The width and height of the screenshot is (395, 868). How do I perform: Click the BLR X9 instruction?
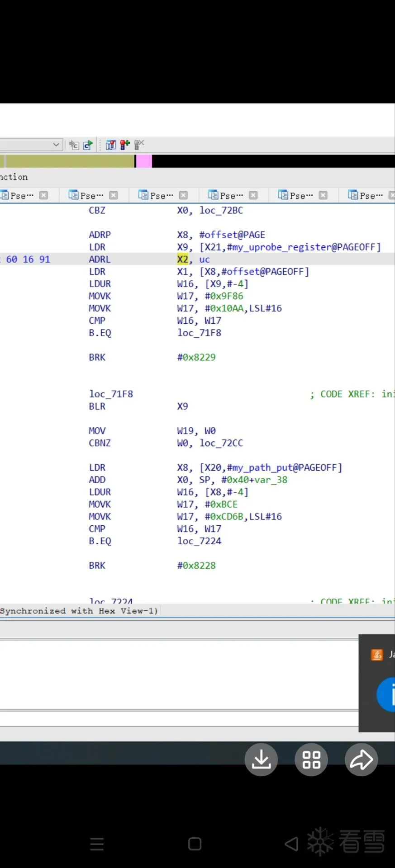[x=138, y=406]
